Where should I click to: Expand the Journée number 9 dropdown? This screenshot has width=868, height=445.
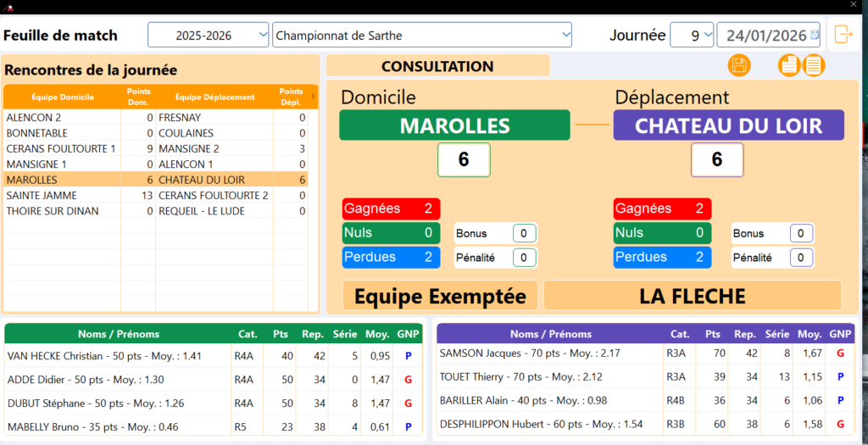[x=707, y=36]
